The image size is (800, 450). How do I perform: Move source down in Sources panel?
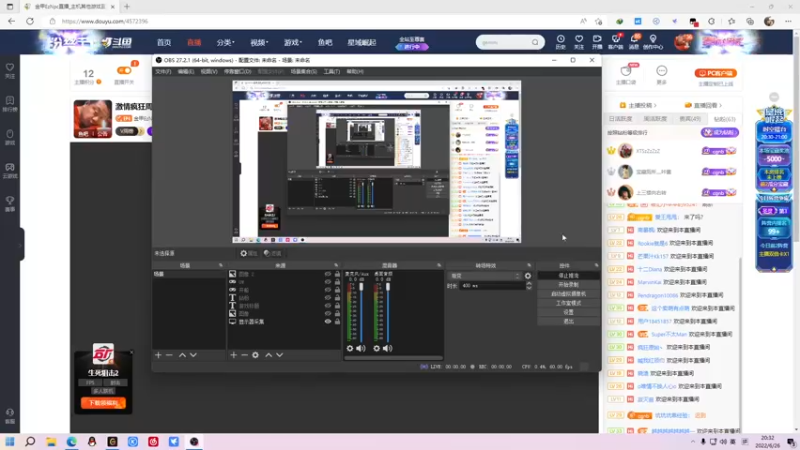[280, 355]
